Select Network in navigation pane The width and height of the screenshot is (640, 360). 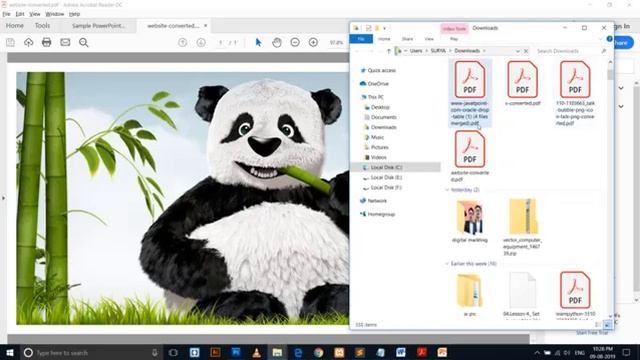(x=377, y=201)
